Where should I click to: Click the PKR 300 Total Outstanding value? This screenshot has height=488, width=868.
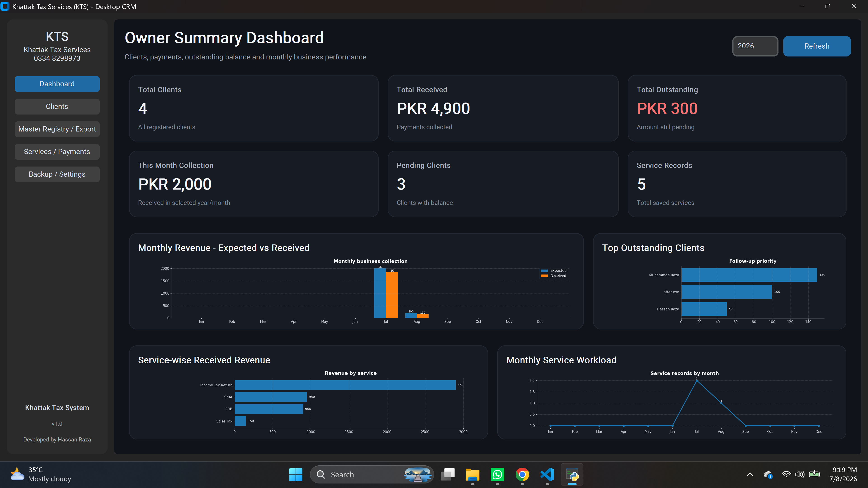pos(667,108)
